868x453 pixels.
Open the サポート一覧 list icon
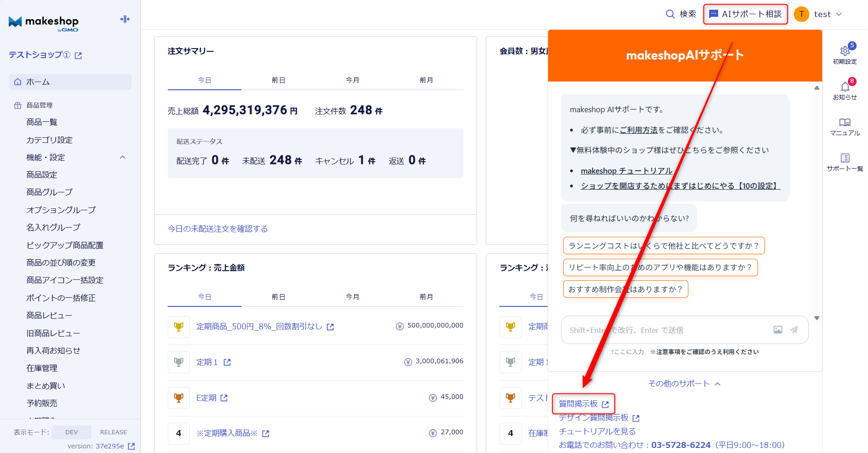tap(845, 158)
